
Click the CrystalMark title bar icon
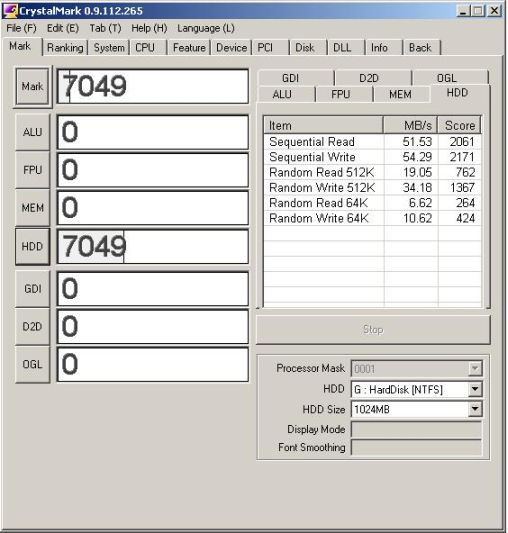(10, 11)
